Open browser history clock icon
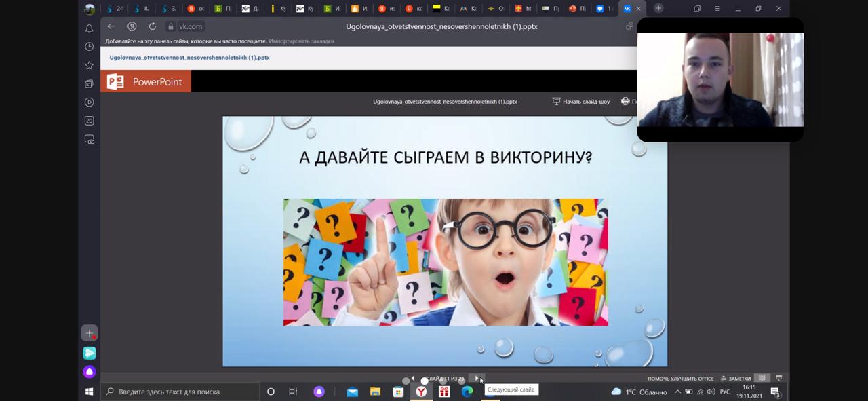 pyautogui.click(x=89, y=47)
